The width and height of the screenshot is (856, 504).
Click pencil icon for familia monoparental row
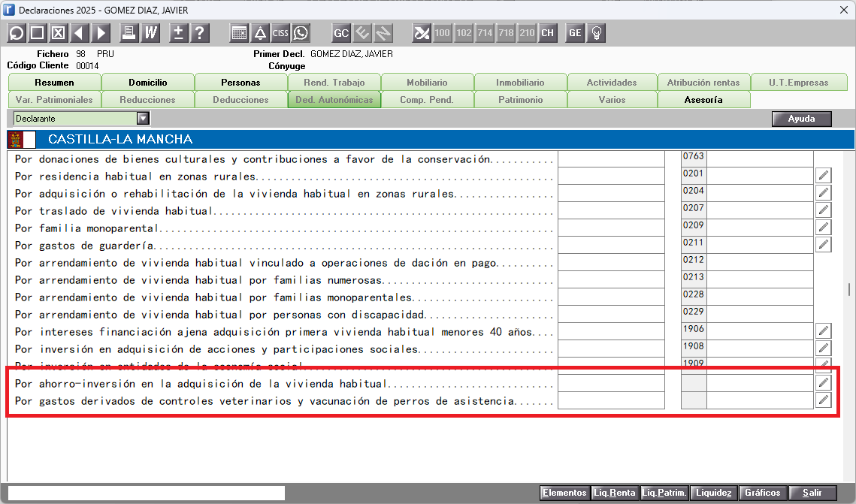[824, 228]
